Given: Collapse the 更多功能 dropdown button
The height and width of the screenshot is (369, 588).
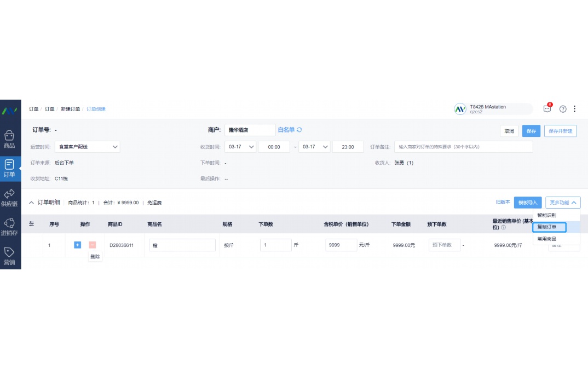Looking at the screenshot, I should (x=563, y=203).
